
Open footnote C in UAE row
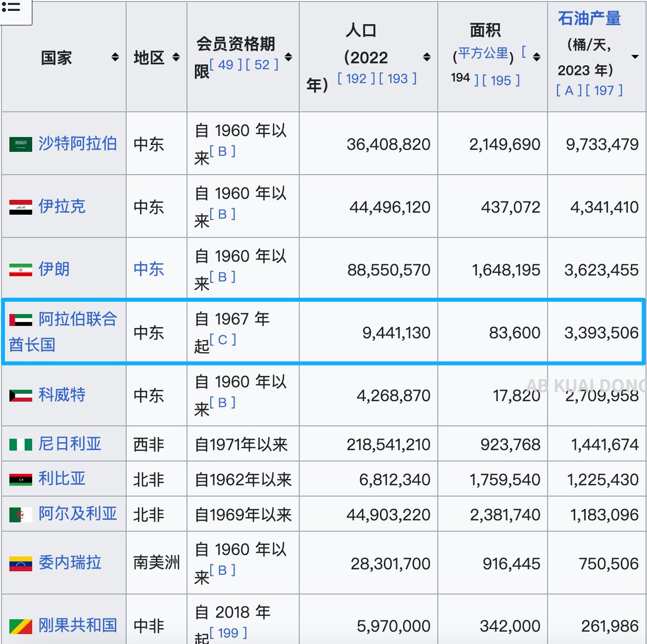coord(223,340)
